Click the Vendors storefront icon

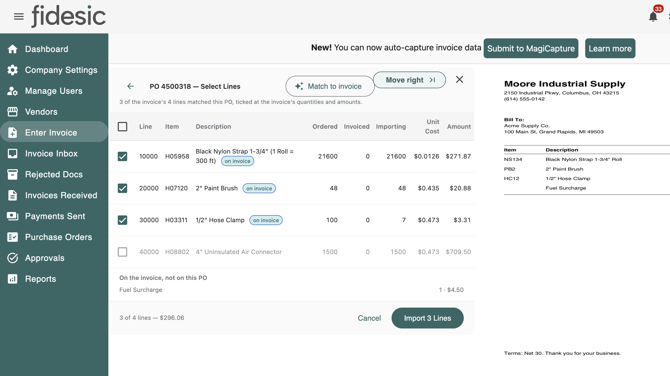pos(12,112)
